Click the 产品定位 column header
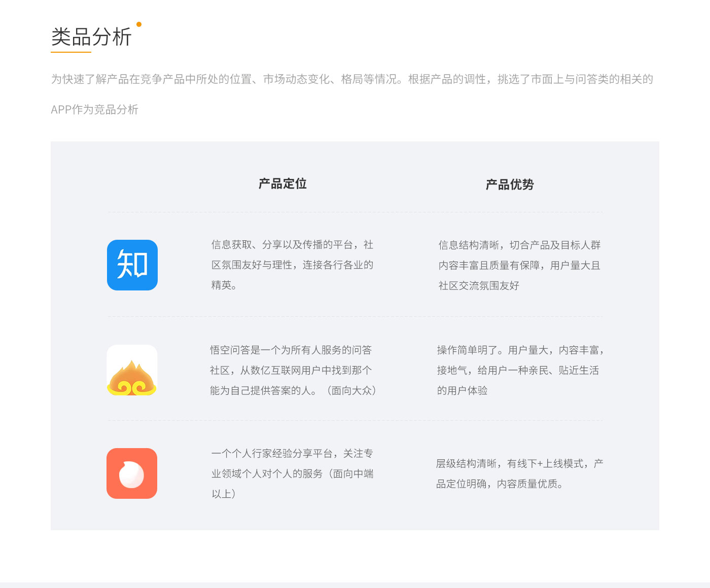 click(282, 183)
